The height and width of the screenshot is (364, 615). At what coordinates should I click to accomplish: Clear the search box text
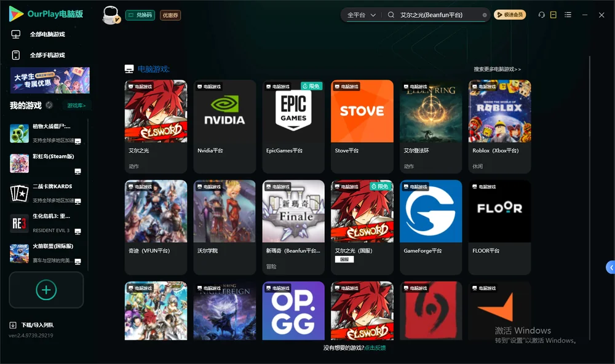tap(485, 15)
